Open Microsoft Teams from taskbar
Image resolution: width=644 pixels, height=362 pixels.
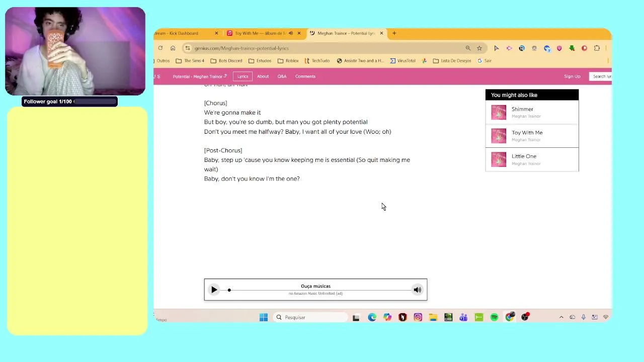click(x=463, y=317)
